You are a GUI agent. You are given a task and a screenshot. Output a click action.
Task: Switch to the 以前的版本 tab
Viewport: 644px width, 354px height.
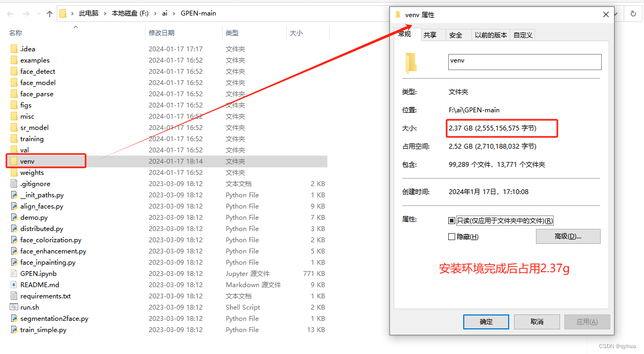(490, 35)
